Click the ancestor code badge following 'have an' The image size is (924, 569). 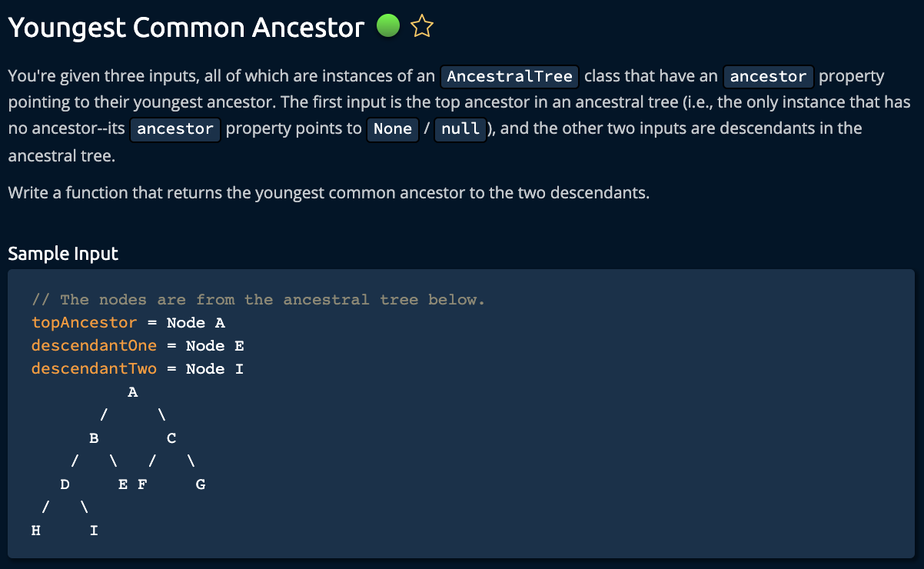pyautogui.click(x=769, y=76)
